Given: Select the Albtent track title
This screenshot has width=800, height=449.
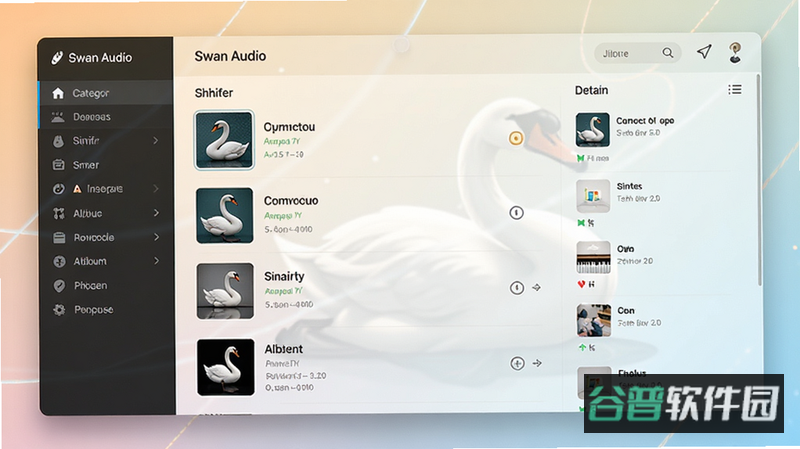Looking at the screenshot, I should click(x=284, y=350).
